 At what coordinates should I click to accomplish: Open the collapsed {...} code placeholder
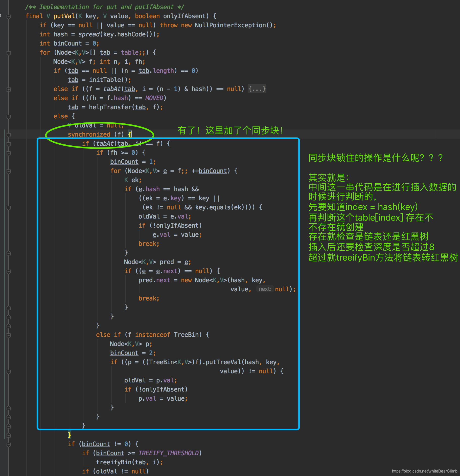click(257, 89)
